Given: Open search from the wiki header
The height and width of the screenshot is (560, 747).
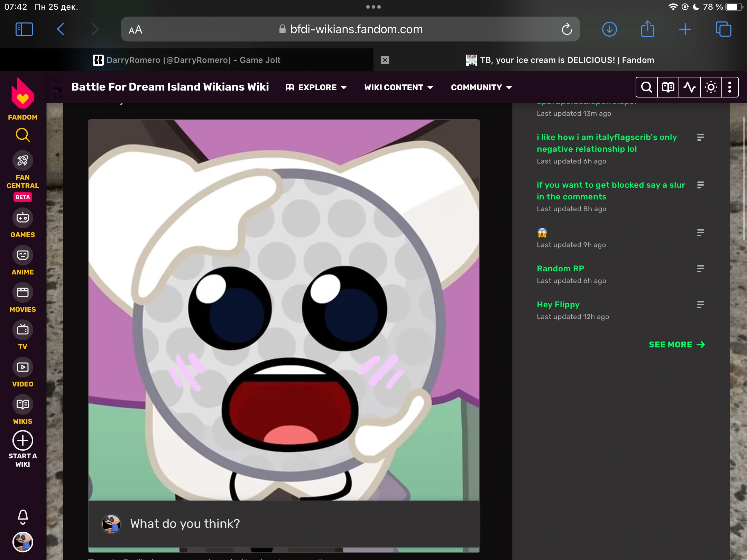Looking at the screenshot, I should [646, 87].
